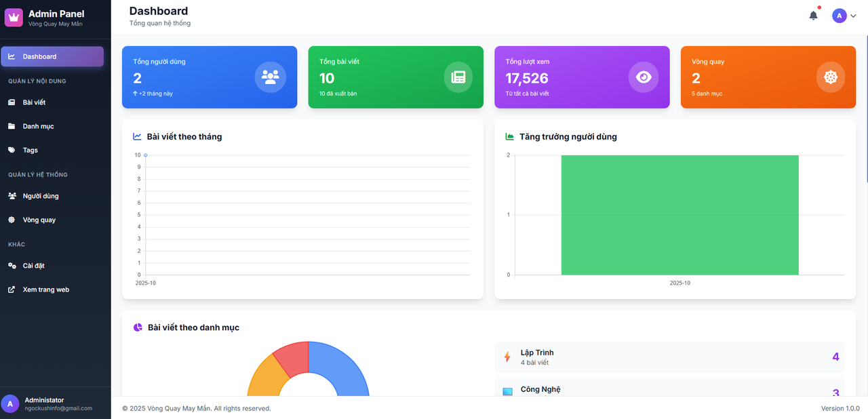Click the Dashboard chart icon in sidebar
This screenshot has width=868, height=419.
(12, 56)
